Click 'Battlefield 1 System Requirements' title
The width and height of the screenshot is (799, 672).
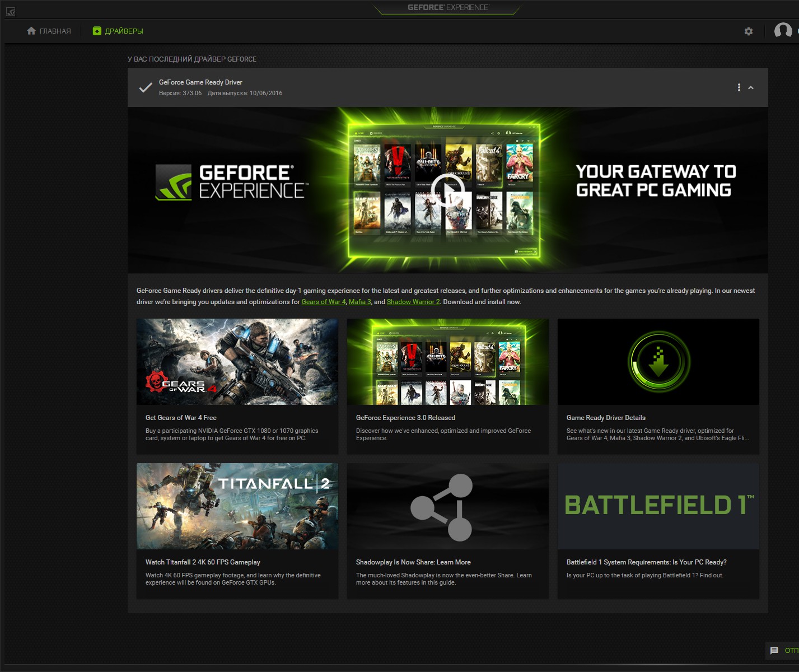647,562
